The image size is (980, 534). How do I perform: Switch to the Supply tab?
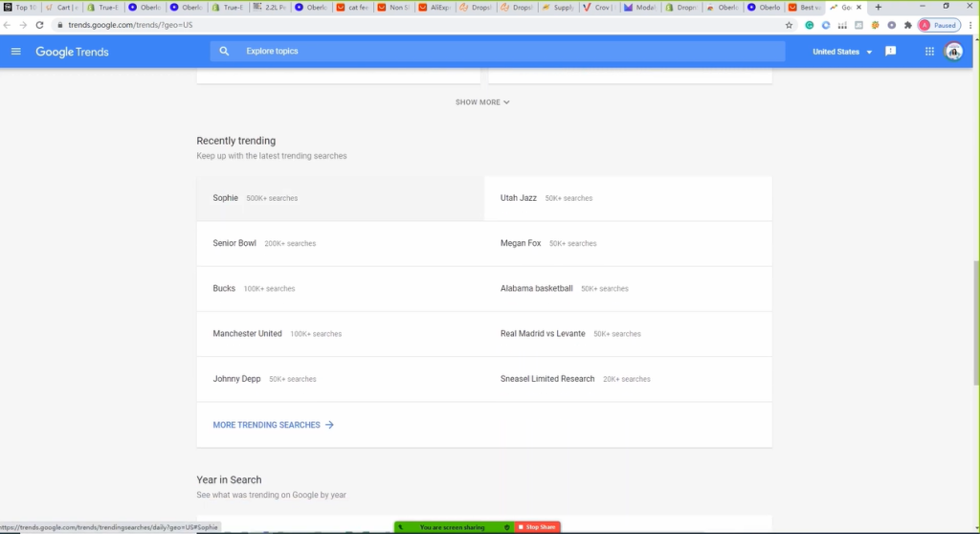point(559,7)
